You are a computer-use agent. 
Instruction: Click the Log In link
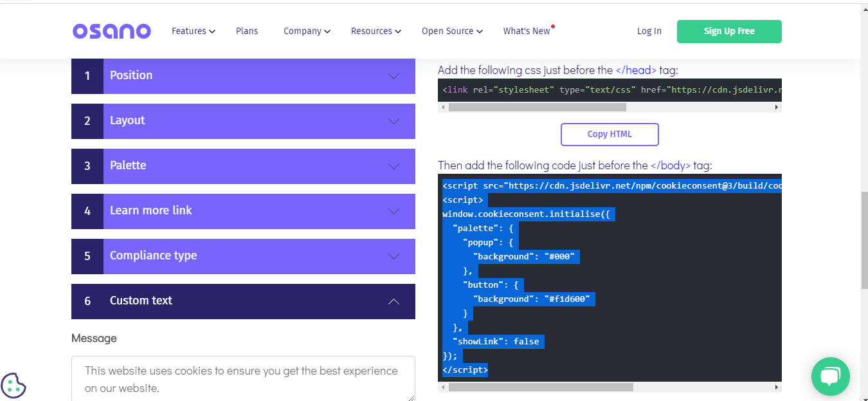tap(649, 31)
